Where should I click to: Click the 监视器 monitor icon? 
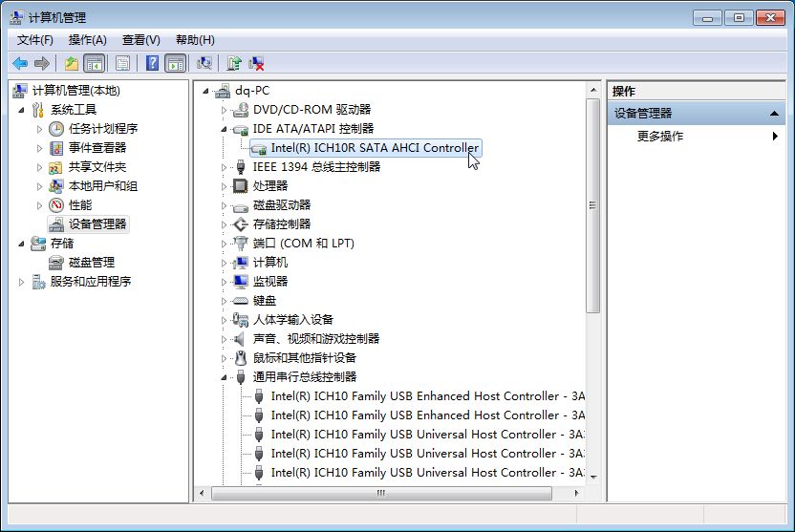point(241,282)
